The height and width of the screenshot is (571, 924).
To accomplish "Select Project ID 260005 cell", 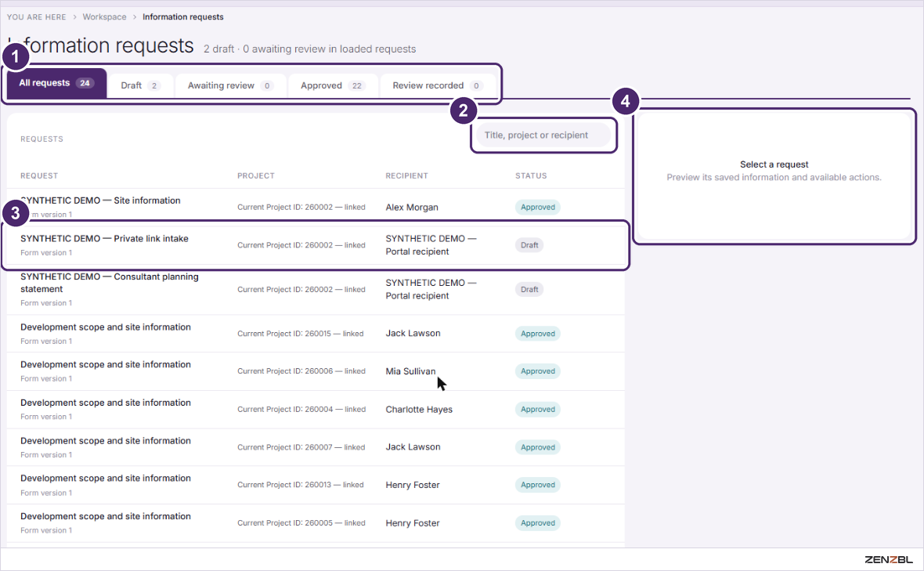I will tap(301, 523).
